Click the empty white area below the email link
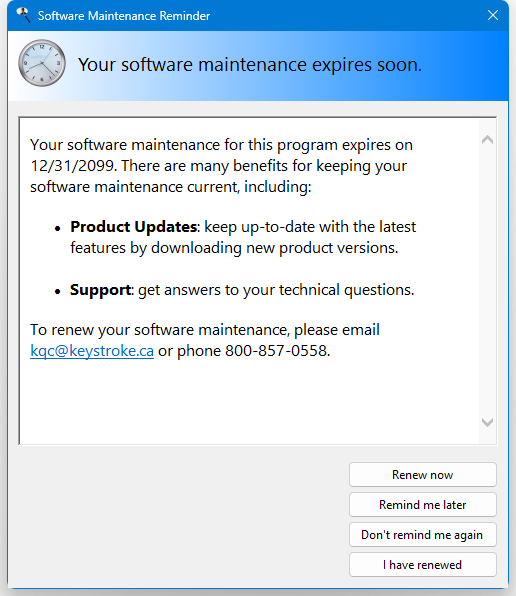516x596 pixels. 249,401
